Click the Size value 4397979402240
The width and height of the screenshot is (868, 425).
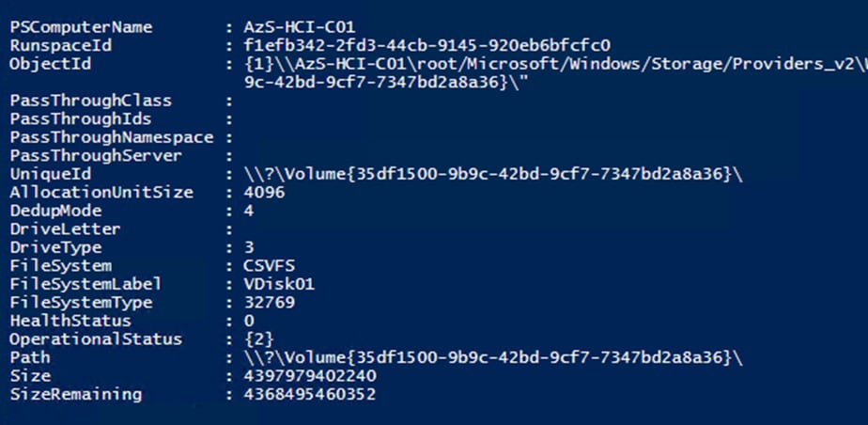click(x=310, y=376)
